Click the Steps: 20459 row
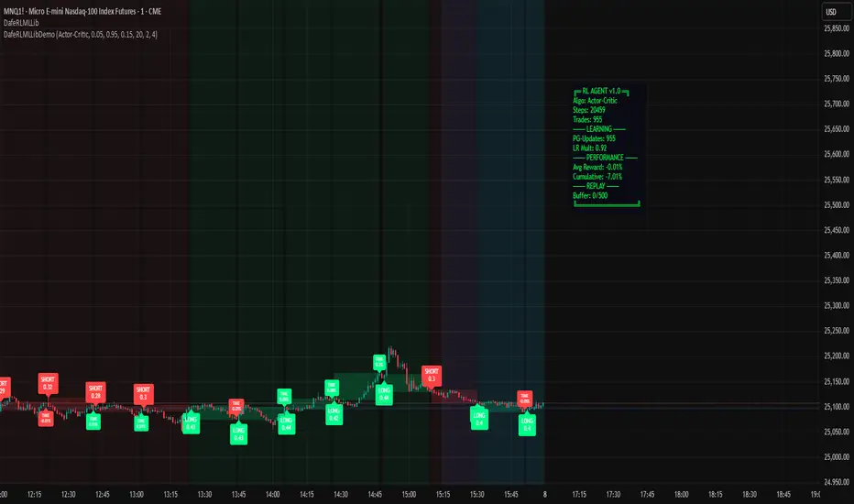Viewport: 854px width, 504px height. 589,110
